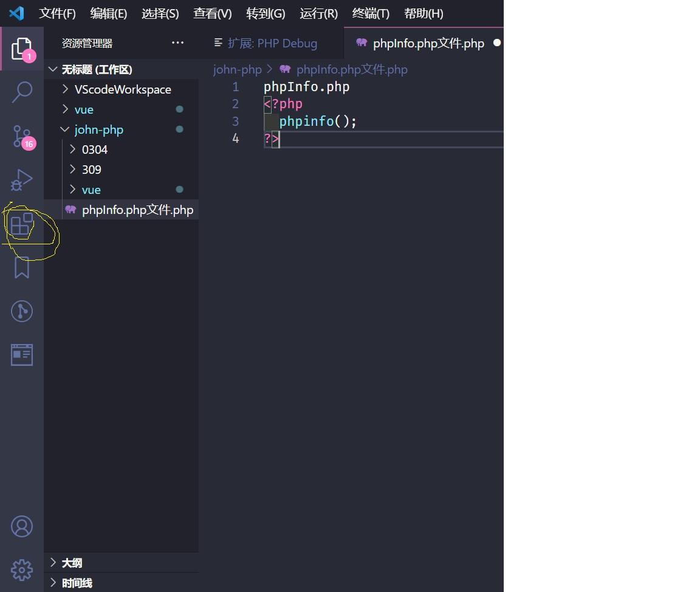Open the Accounts icon at the bottom

(22, 526)
